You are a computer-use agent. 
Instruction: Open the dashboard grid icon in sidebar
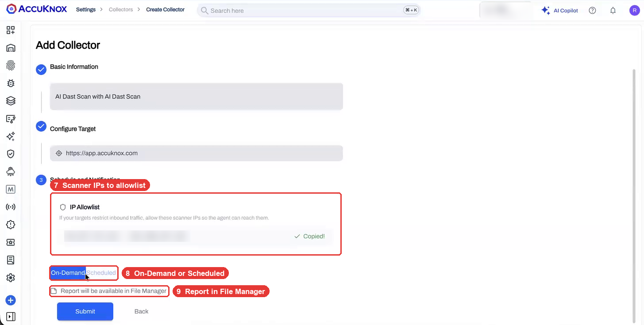click(x=11, y=30)
